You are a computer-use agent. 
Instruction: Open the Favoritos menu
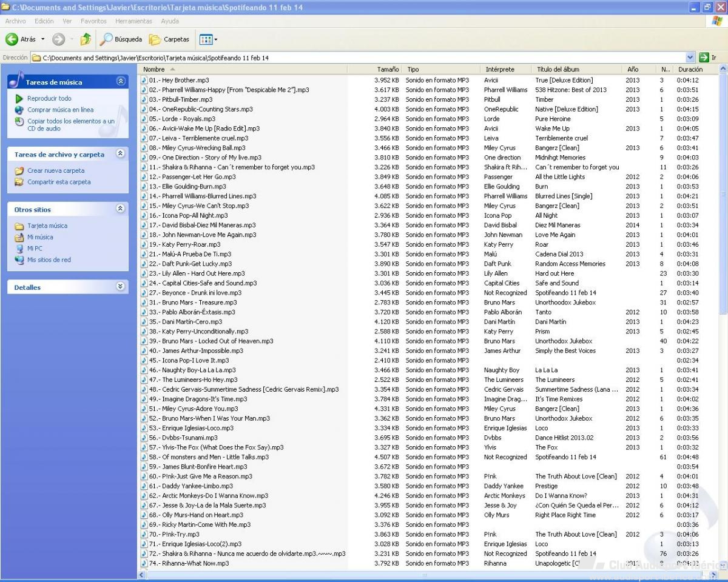tap(93, 21)
